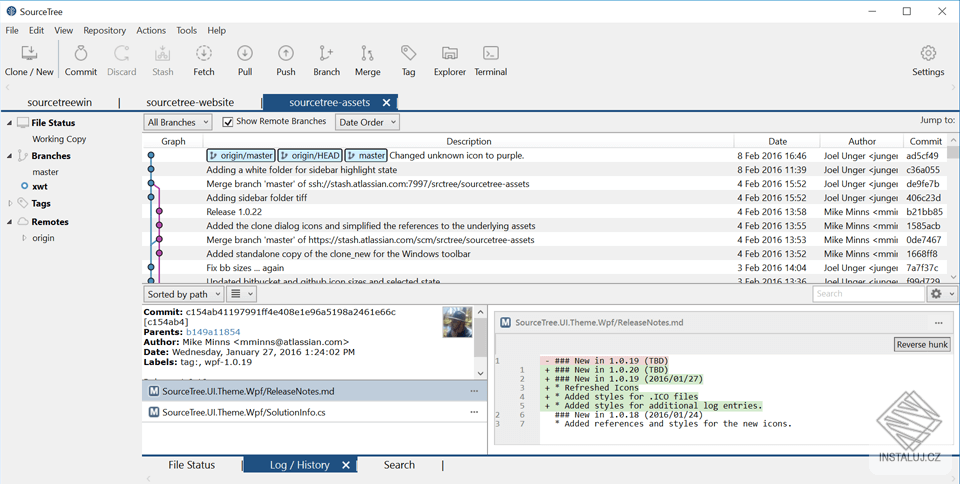Viewport: 960px width, 484px height.
Task: Click the Author column header
Action: (862, 141)
